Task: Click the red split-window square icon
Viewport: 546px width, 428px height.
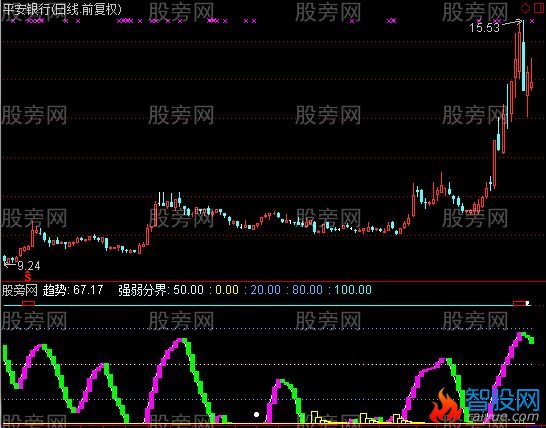Action: pyautogui.click(x=539, y=8)
